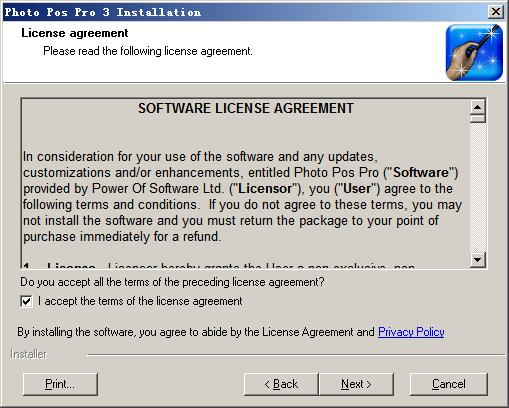Close the installer window
Screen dimensions: 509x408
point(496,12)
